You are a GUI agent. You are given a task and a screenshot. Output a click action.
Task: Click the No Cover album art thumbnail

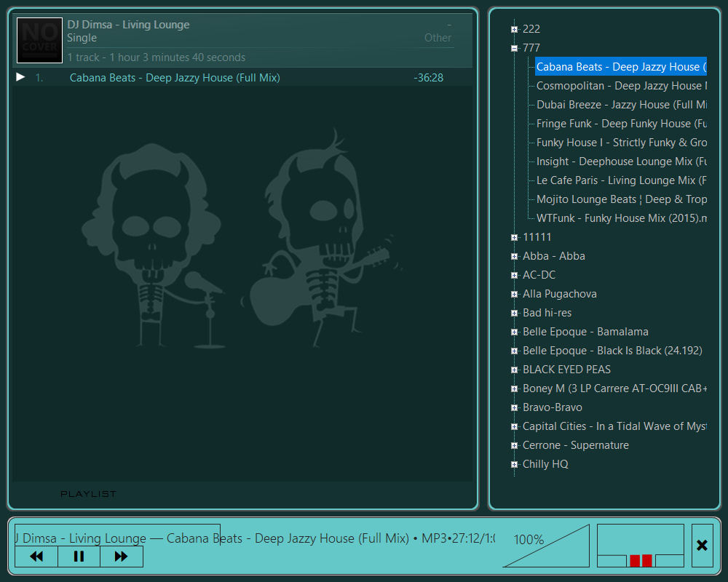click(x=39, y=40)
